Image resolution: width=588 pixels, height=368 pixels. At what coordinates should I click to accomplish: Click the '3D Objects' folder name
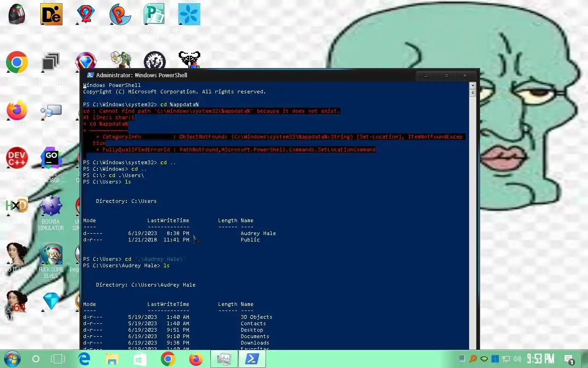[256, 317]
